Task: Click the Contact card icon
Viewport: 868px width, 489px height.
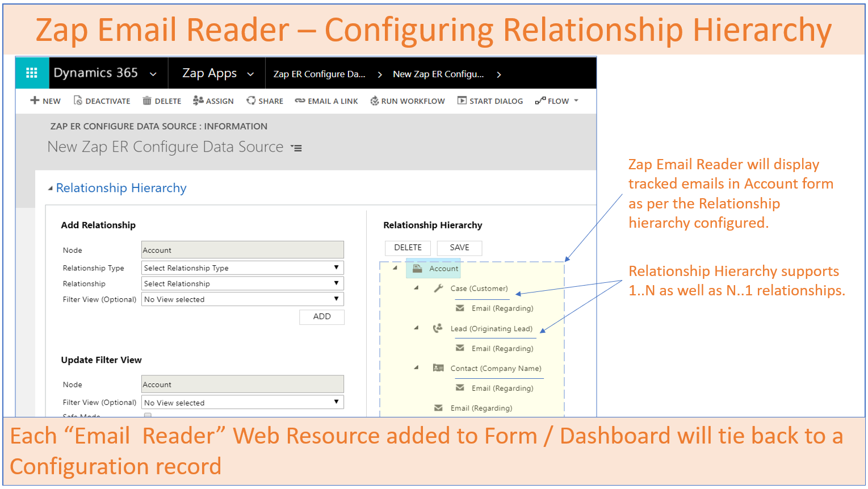Action: 438,367
